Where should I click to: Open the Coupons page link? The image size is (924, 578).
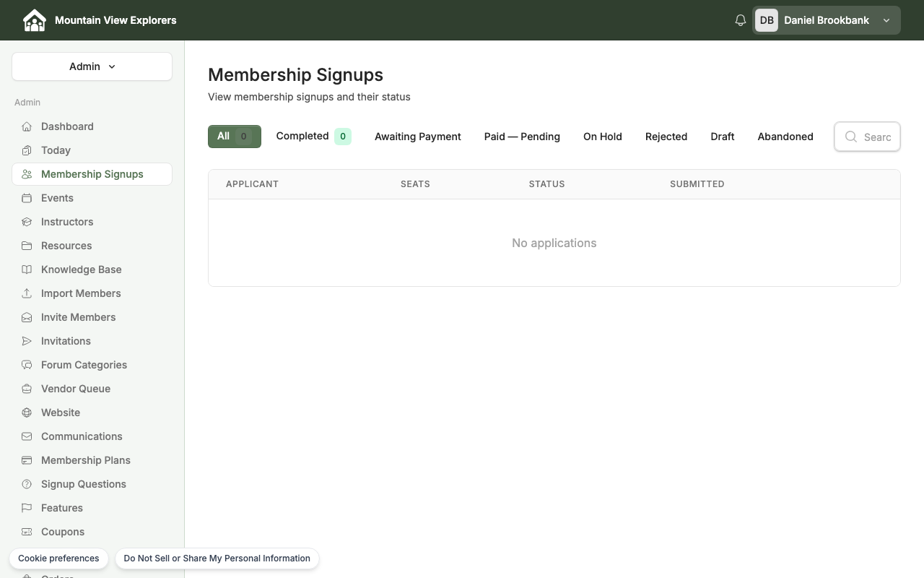[x=92, y=532]
